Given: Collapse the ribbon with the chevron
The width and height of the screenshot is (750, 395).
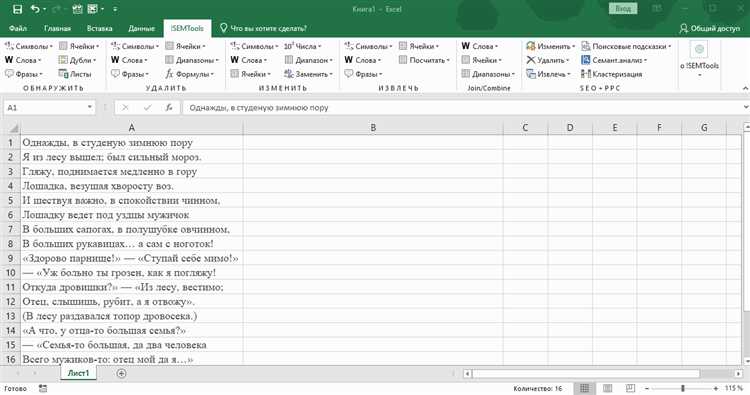Looking at the screenshot, I should click(745, 88).
